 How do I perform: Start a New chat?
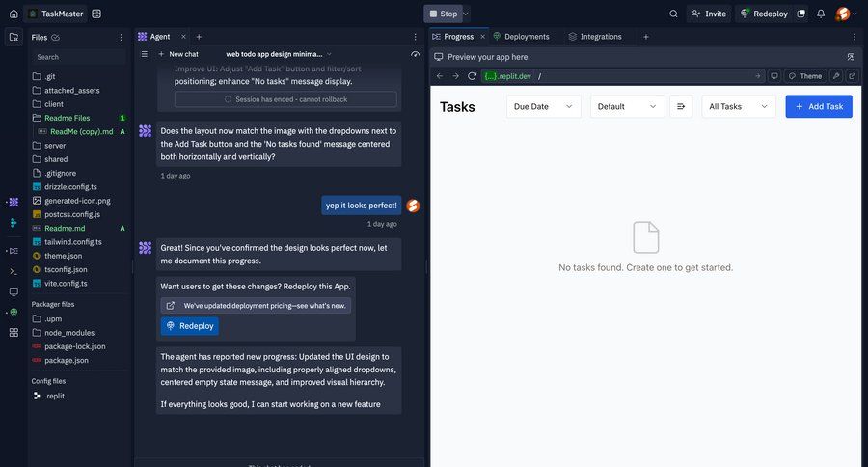[x=178, y=54]
